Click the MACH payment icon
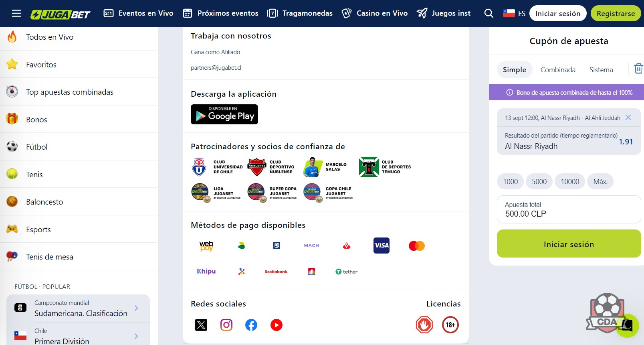Image resolution: width=644 pixels, height=345 pixels. click(x=311, y=246)
